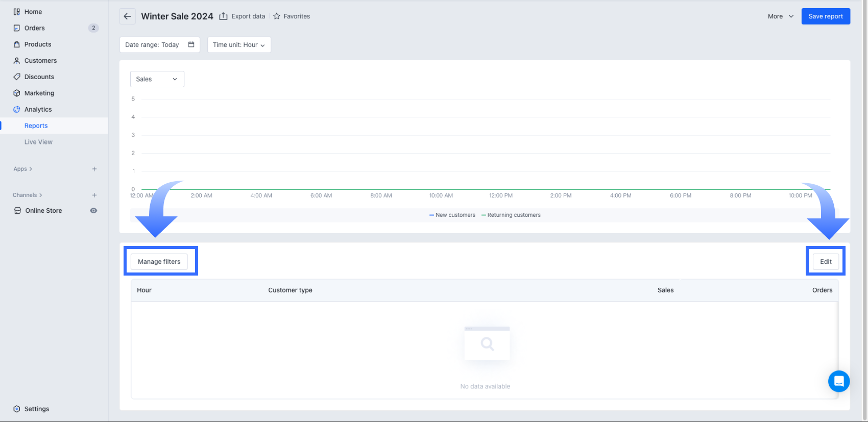Click the Edit button above the table
868x422 pixels.
[826, 262]
